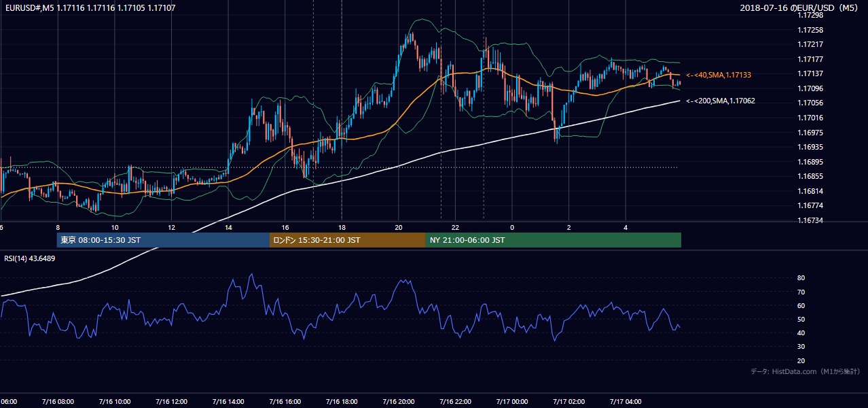This screenshot has height=408, width=868.
Task: Click the 1.17177 price axis label
Action: pyautogui.click(x=811, y=60)
